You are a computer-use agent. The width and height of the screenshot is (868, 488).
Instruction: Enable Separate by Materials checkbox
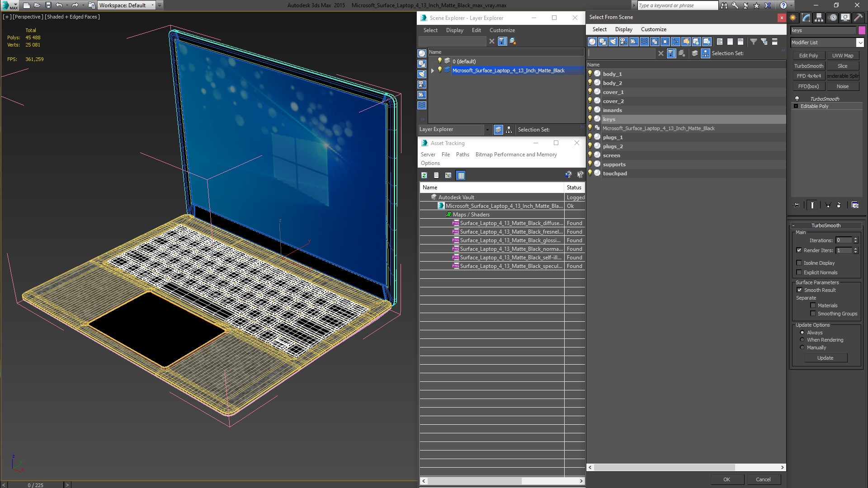[x=813, y=305]
